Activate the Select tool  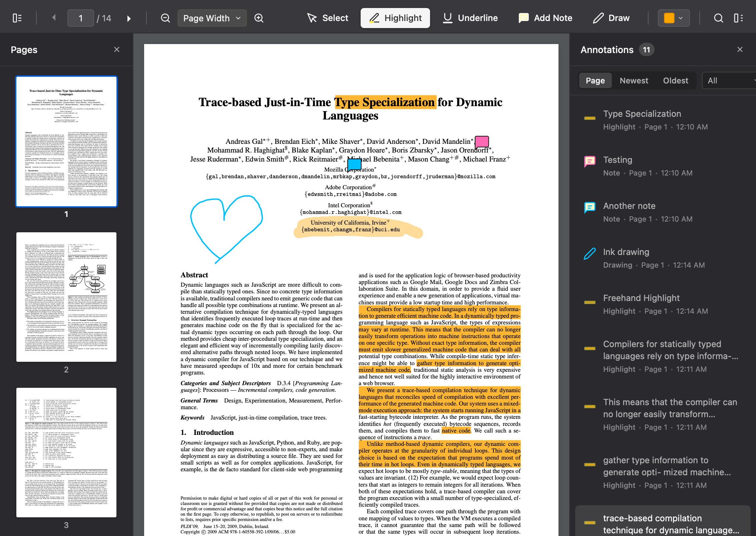pyautogui.click(x=328, y=18)
